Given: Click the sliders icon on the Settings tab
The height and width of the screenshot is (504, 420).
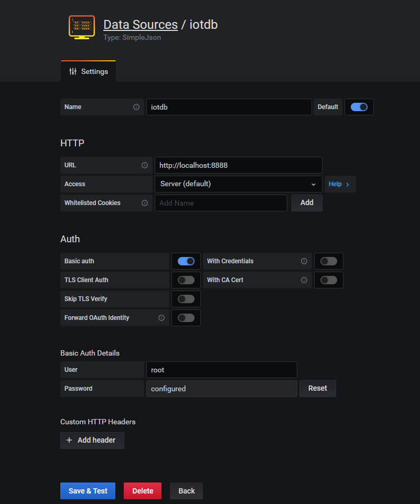Looking at the screenshot, I should [73, 71].
